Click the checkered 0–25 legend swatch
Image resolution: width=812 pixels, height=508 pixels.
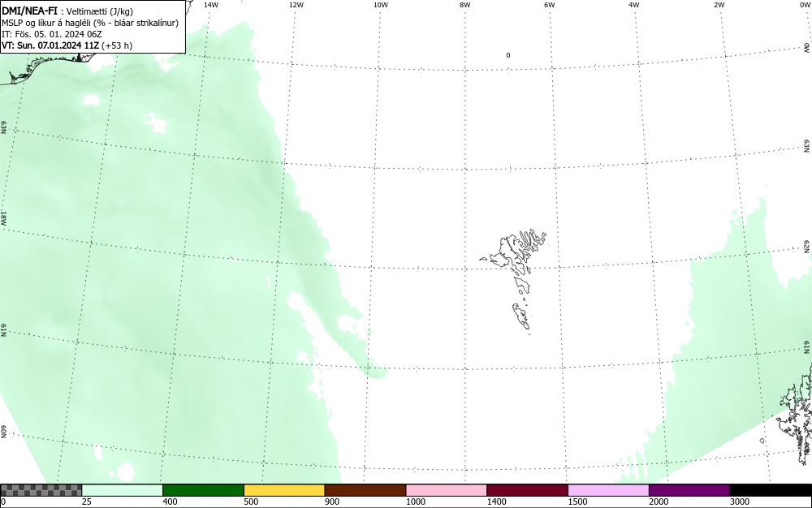[x=41, y=490]
